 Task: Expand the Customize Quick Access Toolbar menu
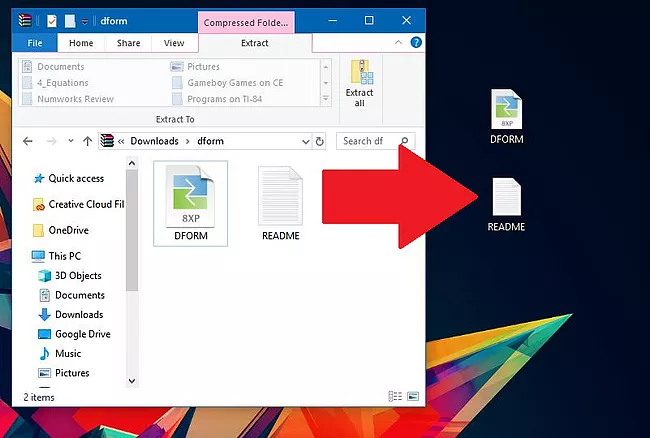85,20
